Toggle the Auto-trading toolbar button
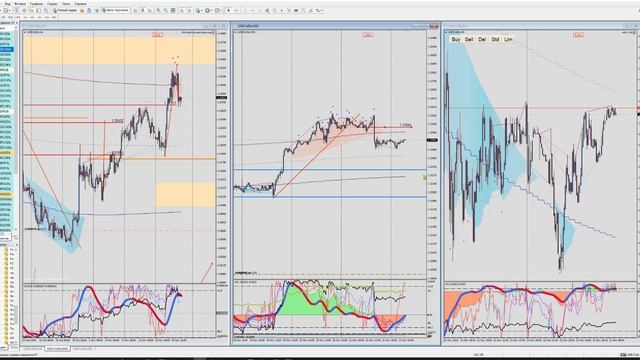640x360 pixels. coord(116,10)
